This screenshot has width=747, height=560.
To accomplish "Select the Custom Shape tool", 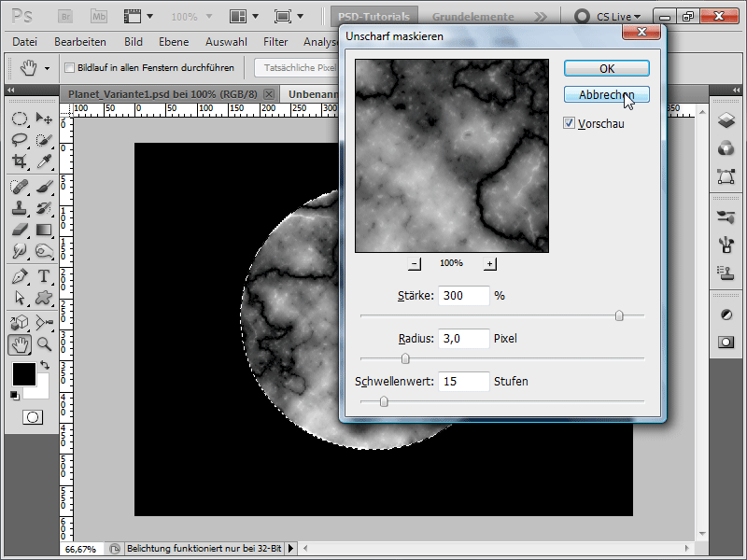I will tap(44, 298).
